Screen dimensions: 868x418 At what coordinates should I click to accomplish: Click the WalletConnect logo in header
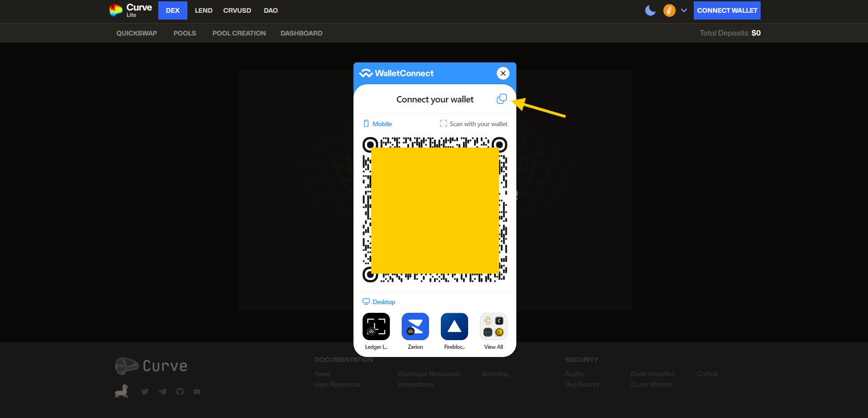pyautogui.click(x=396, y=73)
